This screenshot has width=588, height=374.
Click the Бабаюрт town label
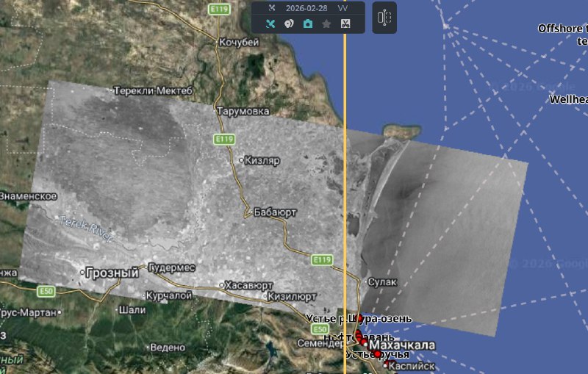(274, 212)
